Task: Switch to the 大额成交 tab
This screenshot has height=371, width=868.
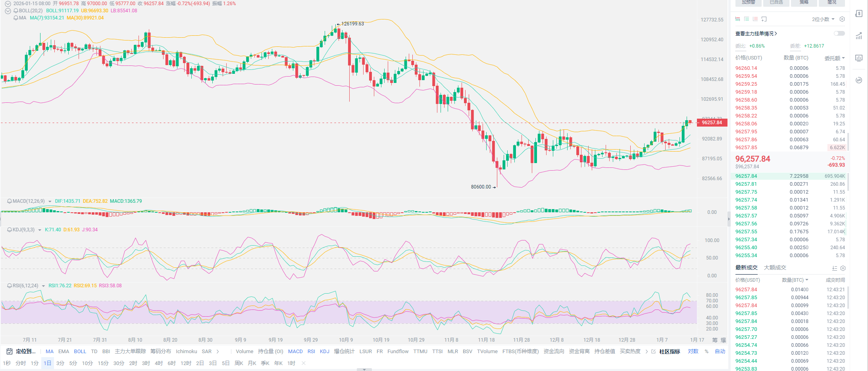Action: (775, 268)
